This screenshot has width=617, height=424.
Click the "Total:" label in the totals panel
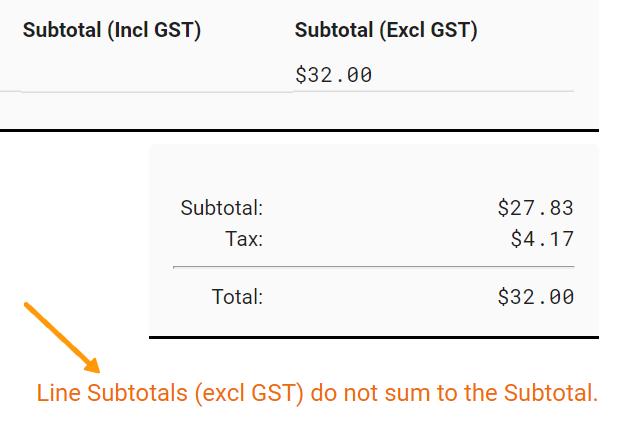(237, 296)
